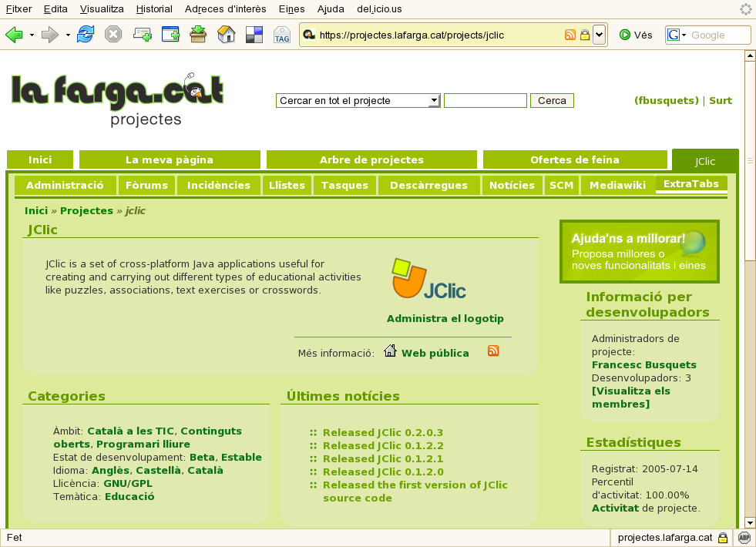Switch to La meva pàgina tab
756x547 pixels.
coord(170,159)
